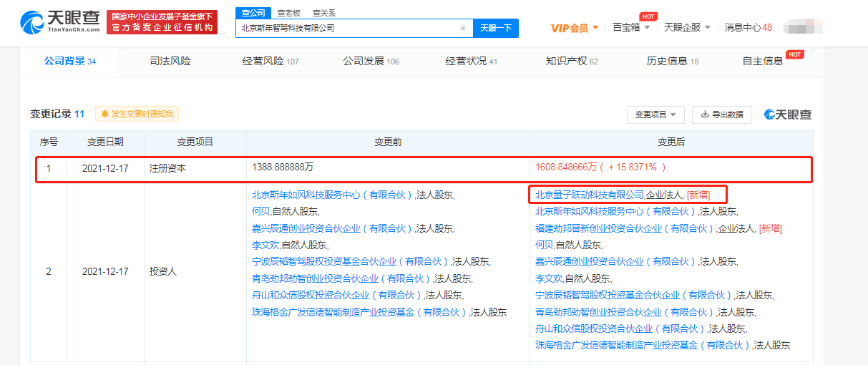Click the 1388.888888万 value cell
The width and height of the screenshot is (868, 365).
(x=283, y=166)
